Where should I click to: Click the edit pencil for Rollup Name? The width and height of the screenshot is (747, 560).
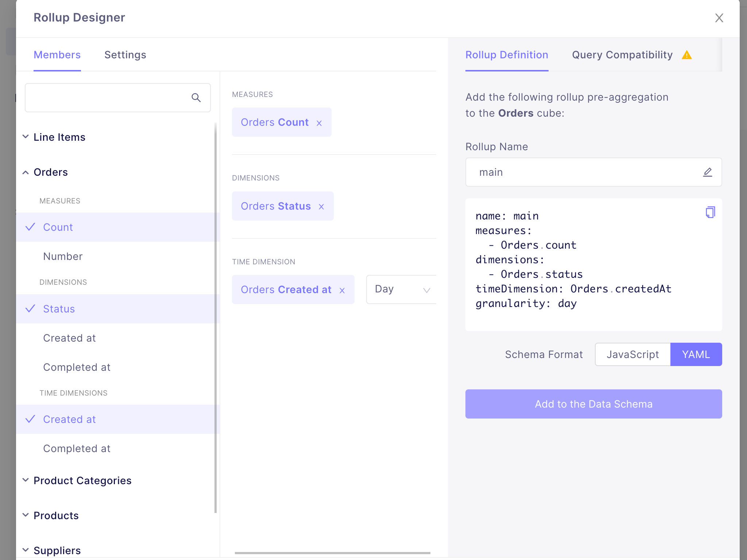(x=708, y=172)
